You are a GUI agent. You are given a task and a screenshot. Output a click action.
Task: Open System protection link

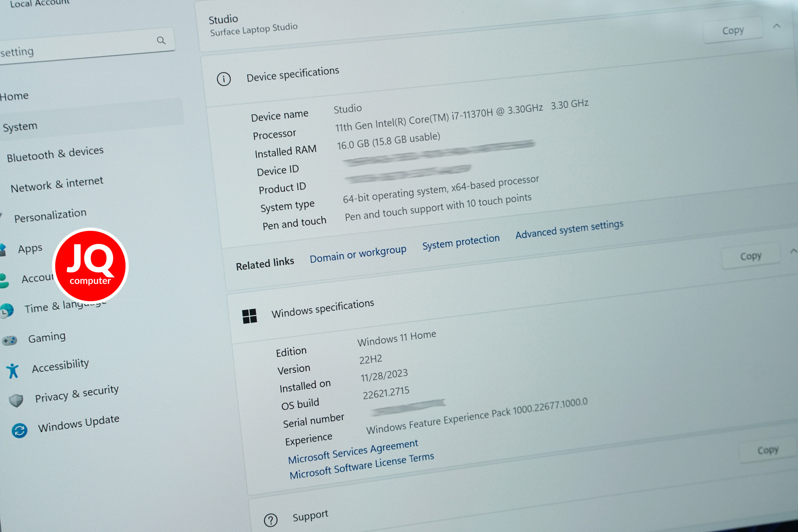461,242
